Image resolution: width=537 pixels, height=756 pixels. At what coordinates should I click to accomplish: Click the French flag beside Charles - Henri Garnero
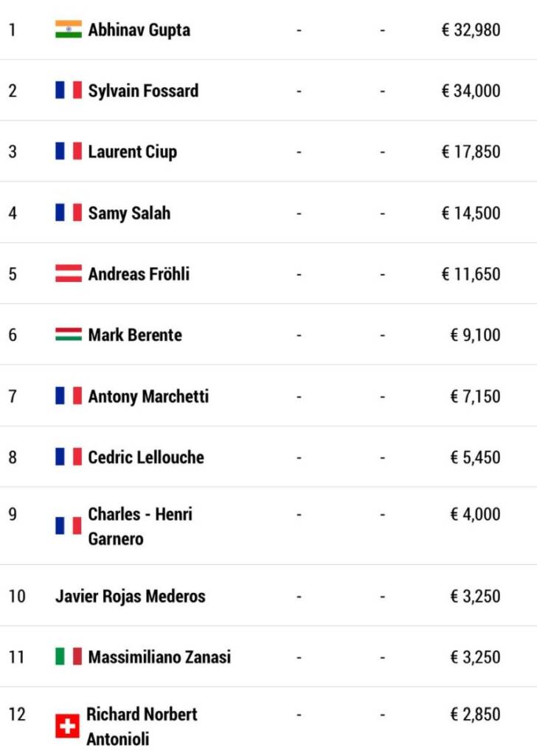pyautogui.click(x=69, y=526)
